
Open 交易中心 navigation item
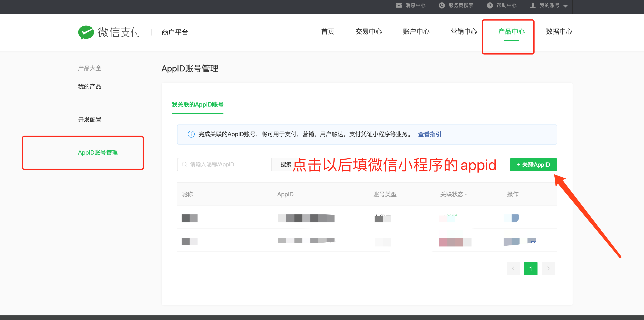click(x=369, y=32)
